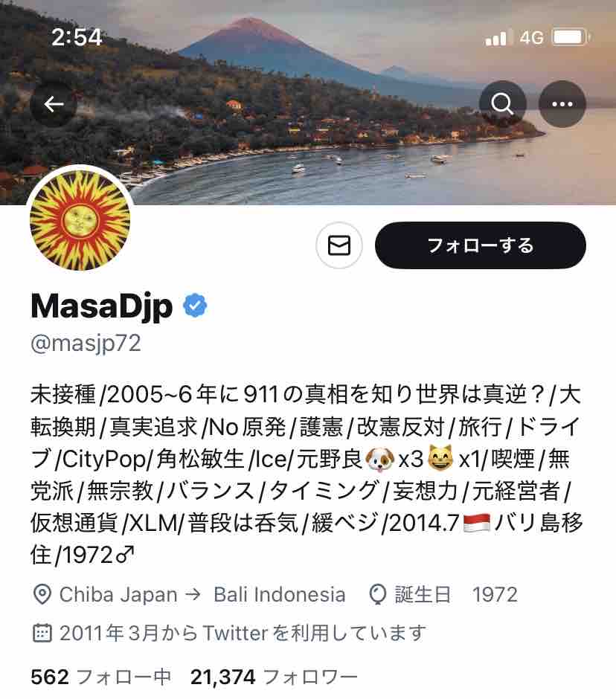This screenshot has width=616, height=699.
Task: Tap the 2011年3月 Twitter join date text
Action: point(243,633)
